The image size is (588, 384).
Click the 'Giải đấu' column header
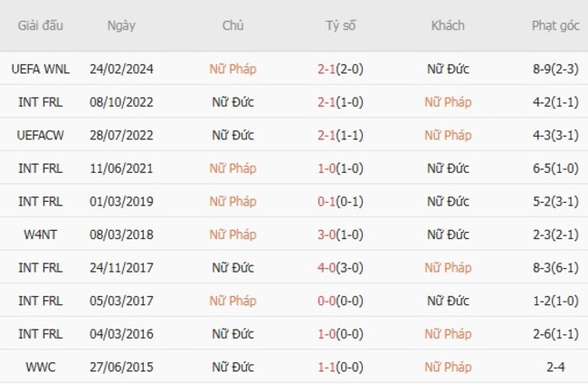pyautogui.click(x=39, y=25)
